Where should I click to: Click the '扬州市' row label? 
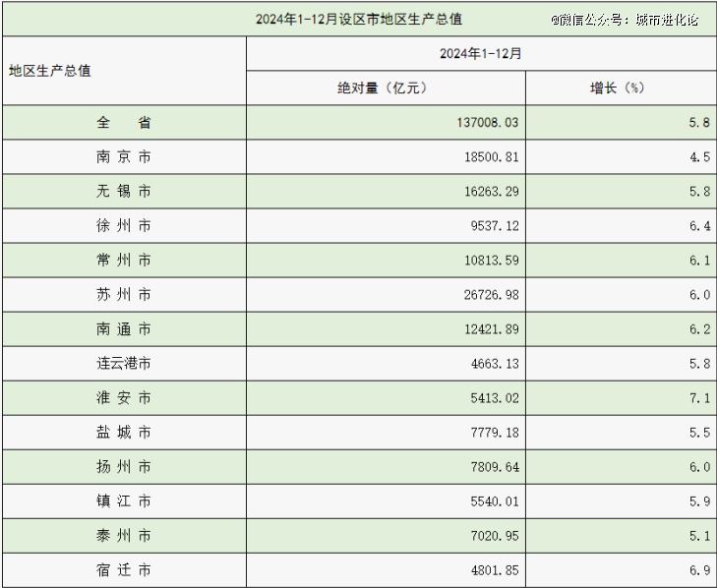tap(124, 466)
